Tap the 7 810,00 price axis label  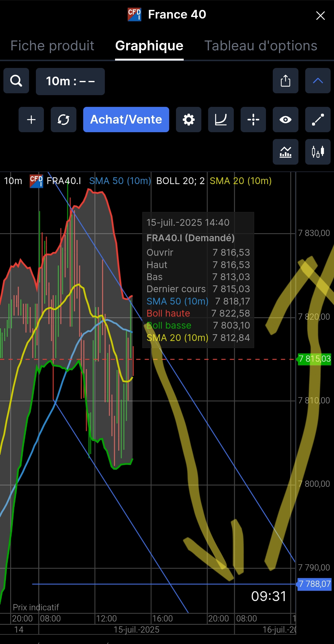click(x=314, y=400)
